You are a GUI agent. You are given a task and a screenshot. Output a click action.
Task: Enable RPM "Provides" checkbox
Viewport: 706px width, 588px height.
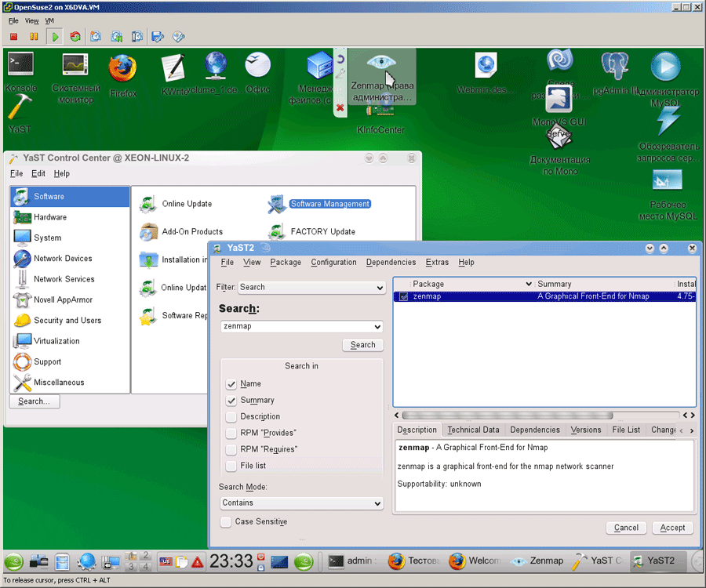pos(231,434)
